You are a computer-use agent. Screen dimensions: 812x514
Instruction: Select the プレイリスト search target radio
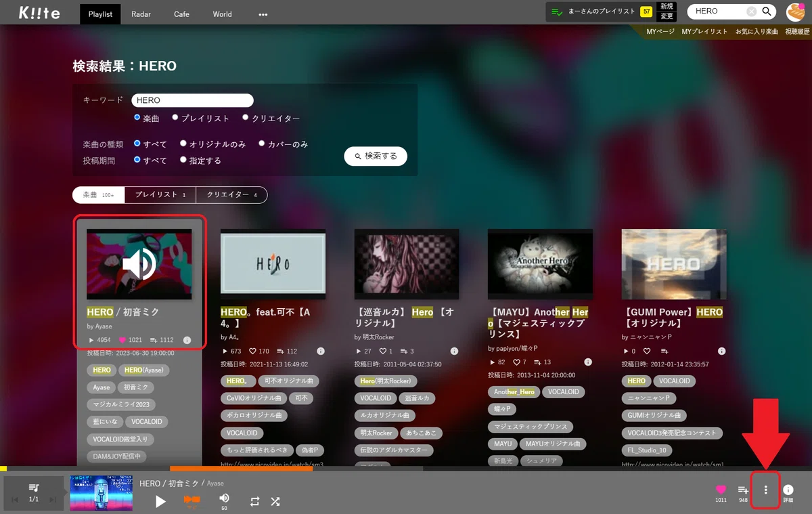(175, 118)
